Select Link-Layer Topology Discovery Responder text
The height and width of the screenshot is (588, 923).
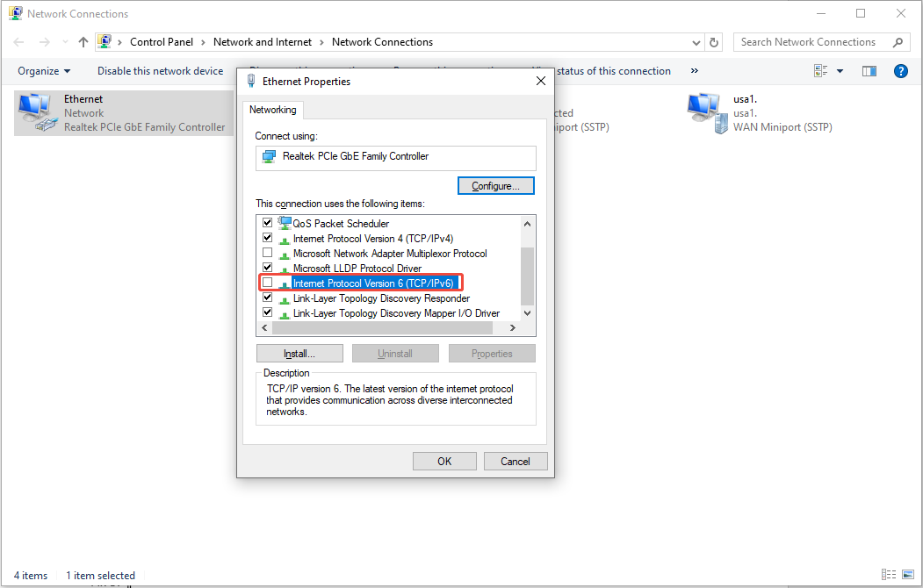tap(381, 298)
